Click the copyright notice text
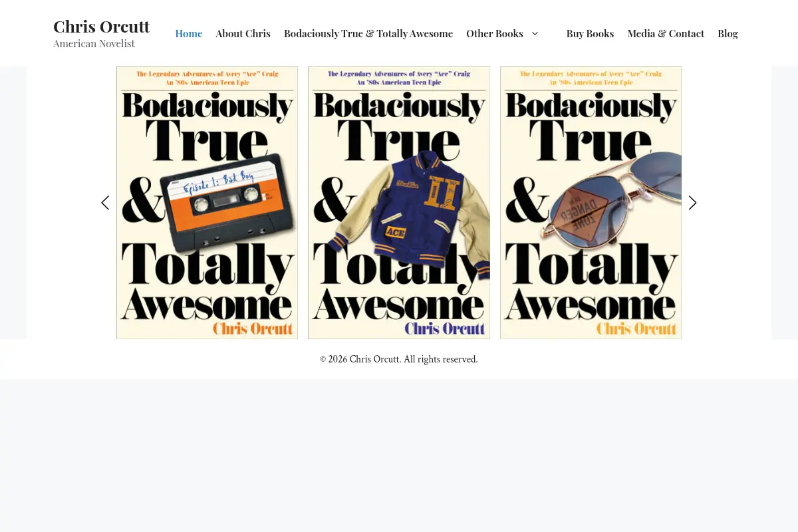This screenshot has height=532, width=798. point(399,359)
